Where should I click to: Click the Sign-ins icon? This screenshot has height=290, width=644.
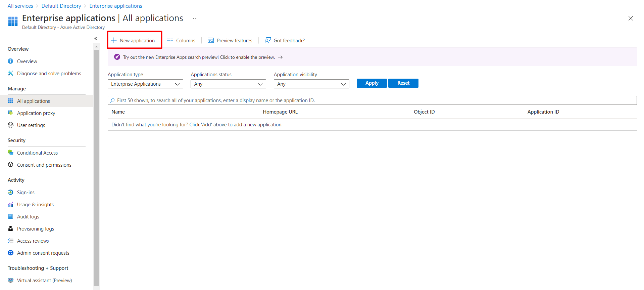[x=11, y=192]
